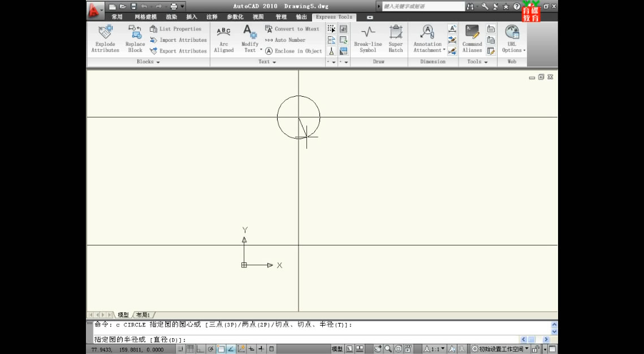Select the Arc Aligned text tool
Screen dimensions: 644x354
click(224, 40)
